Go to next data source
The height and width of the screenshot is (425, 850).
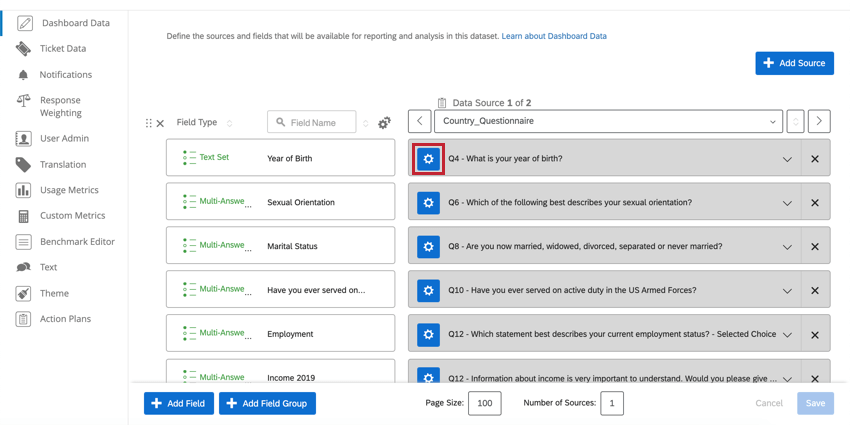click(819, 121)
